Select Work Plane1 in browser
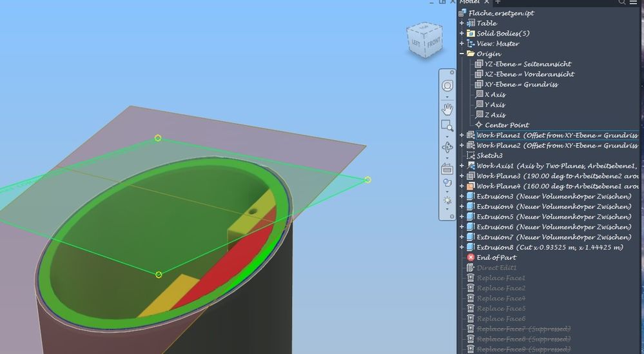The image size is (644, 354). pos(558,135)
